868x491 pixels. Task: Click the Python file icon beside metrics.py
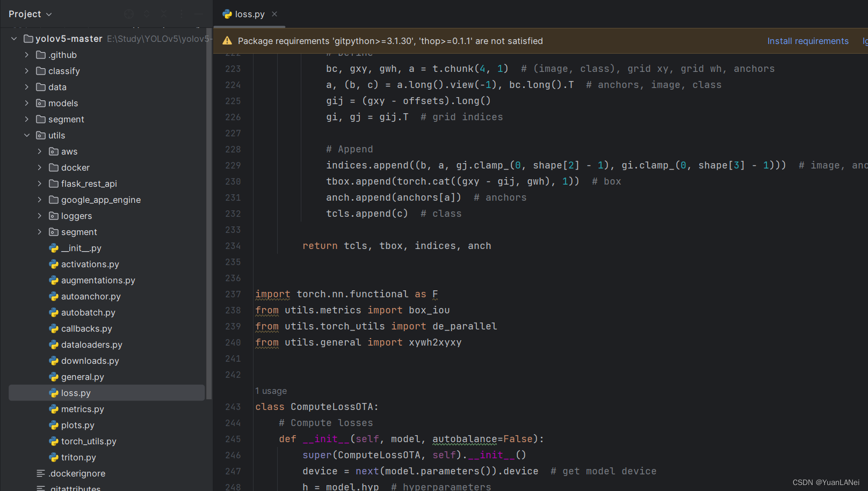(54, 409)
